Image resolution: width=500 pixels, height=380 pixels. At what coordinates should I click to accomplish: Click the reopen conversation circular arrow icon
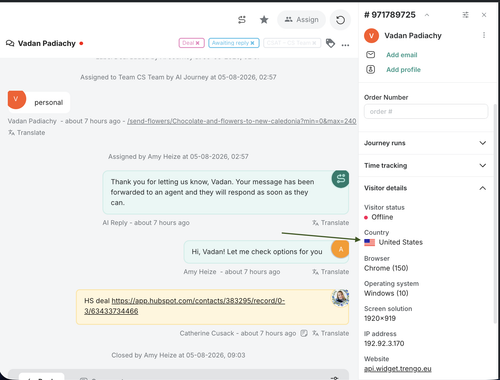(340, 20)
